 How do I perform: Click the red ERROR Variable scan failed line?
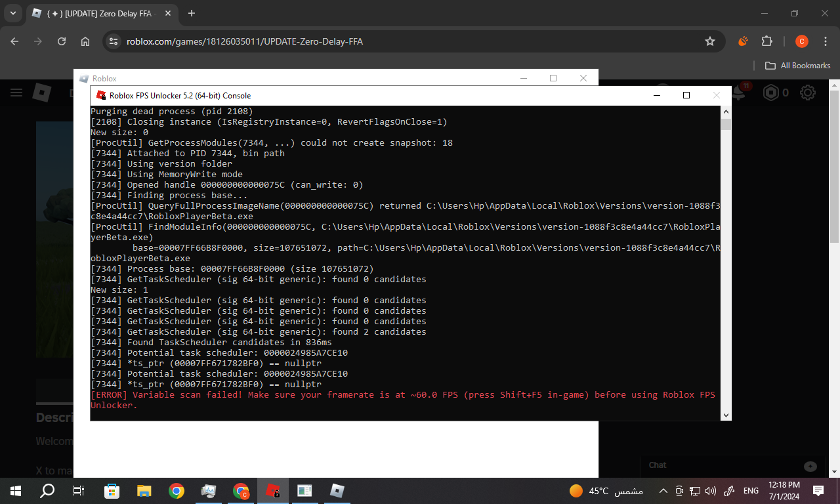point(403,400)
